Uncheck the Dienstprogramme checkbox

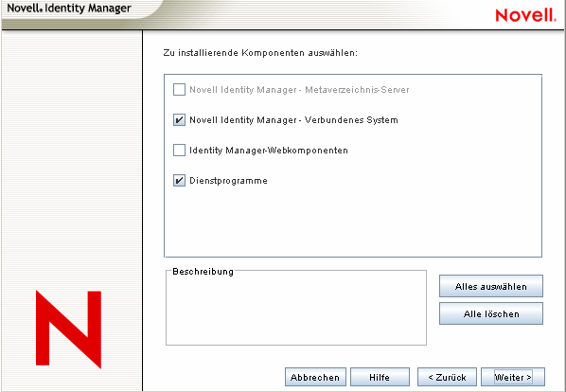179,180
